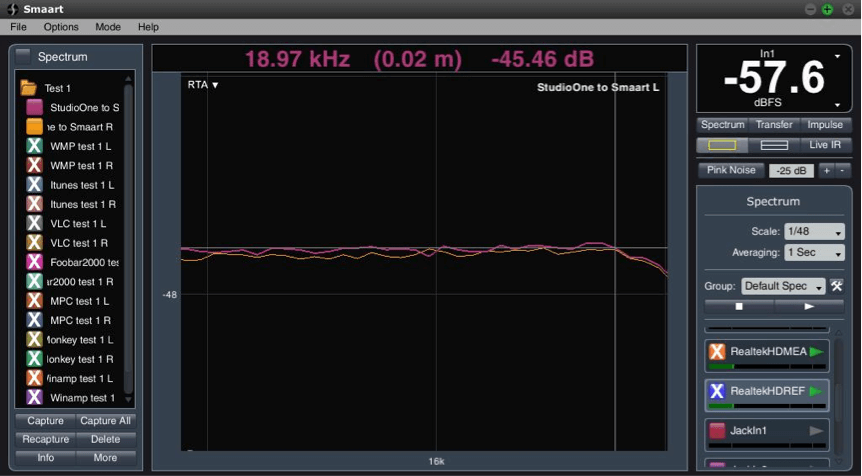Screen dimensions: 862x476
Task: Click the Live IR button
Action: (x=825, y=145)
